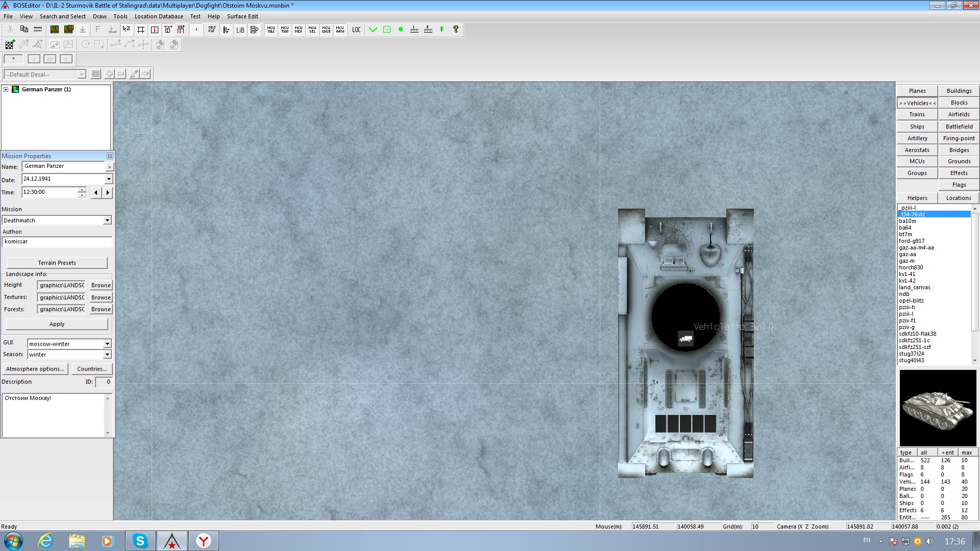Viewport: 980px width, 551px height.
Task: Click the set-on-ground level 1 icon
Action: 414,30
